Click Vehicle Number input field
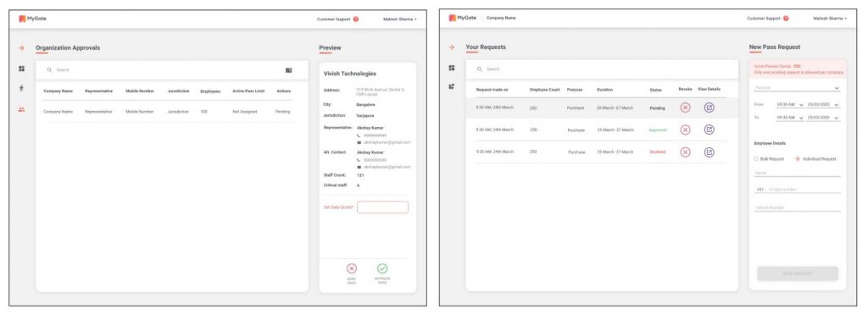This screenshot has width=868, height=314. pyautogui.click(x=797, y=208)
